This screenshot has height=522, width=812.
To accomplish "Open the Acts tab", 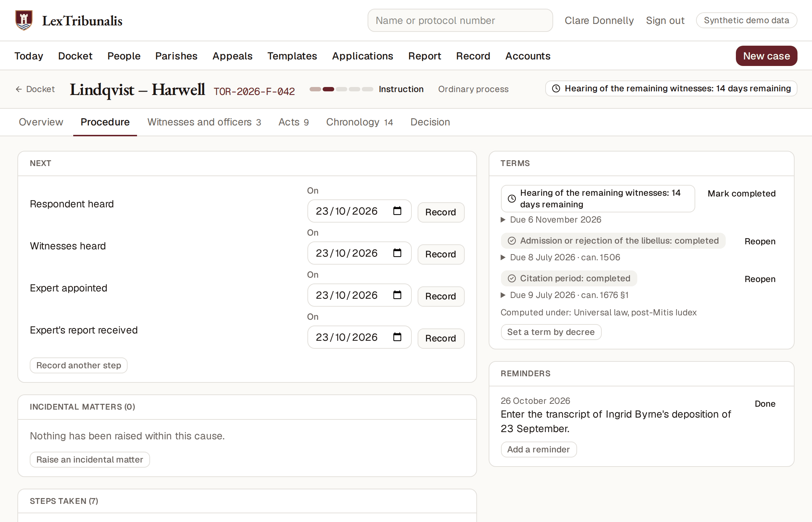I will 294,122.
